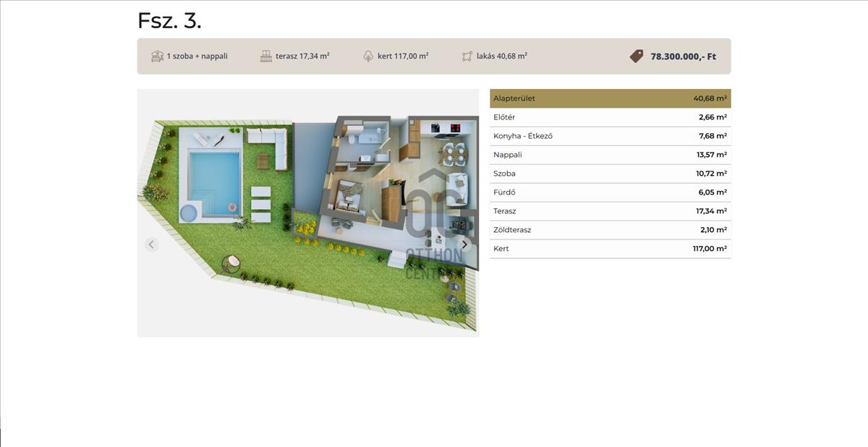Click the previous image arrow on floor plan
This screenshot has width=868, height=447.
(x=151, y=244)
